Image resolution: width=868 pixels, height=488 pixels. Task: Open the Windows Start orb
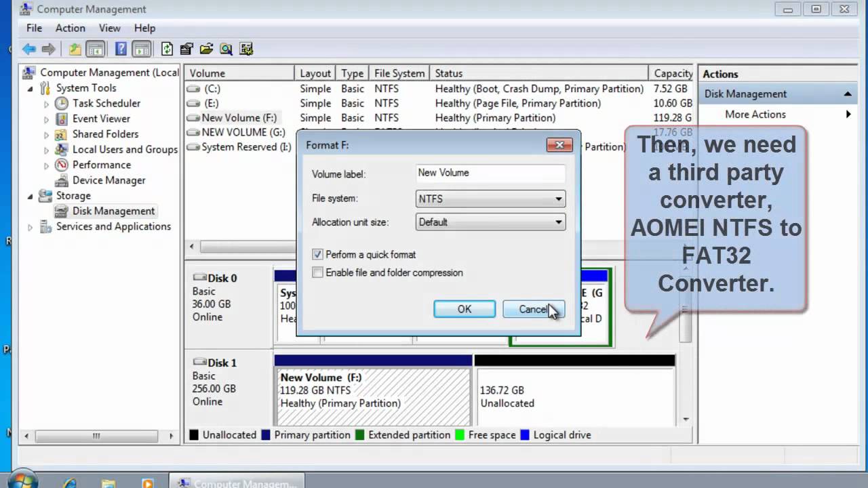[22, 481]
